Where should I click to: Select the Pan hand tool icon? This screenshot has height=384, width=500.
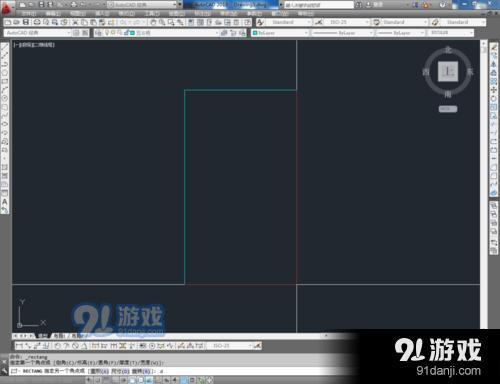coord(153,22)
